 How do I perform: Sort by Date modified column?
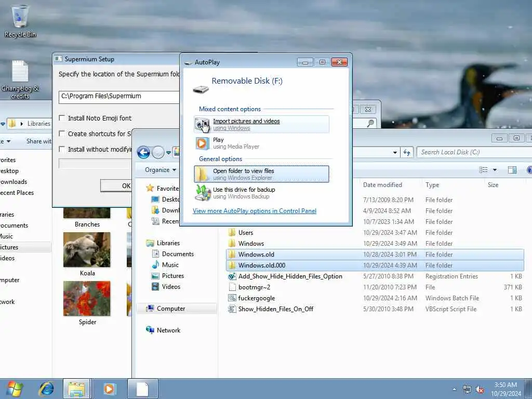tap(382, 185)
